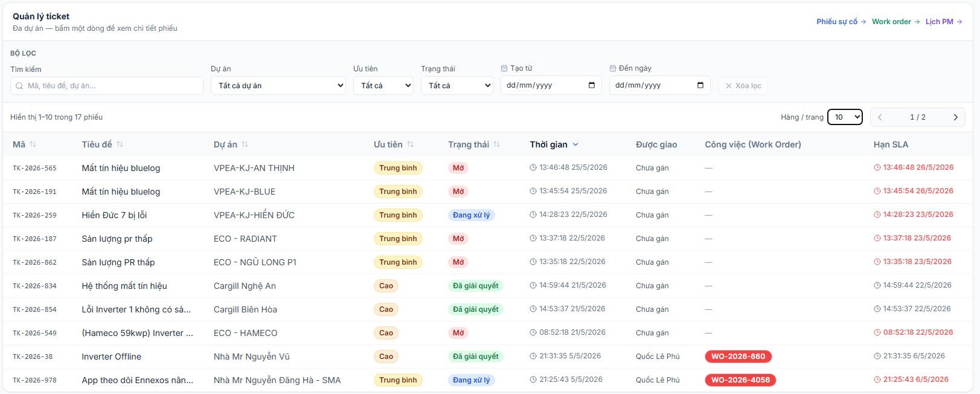This screenshot has width=980, height=394.
Task: Open Trạng thái filter dropdown
Action: pos(457,85)
